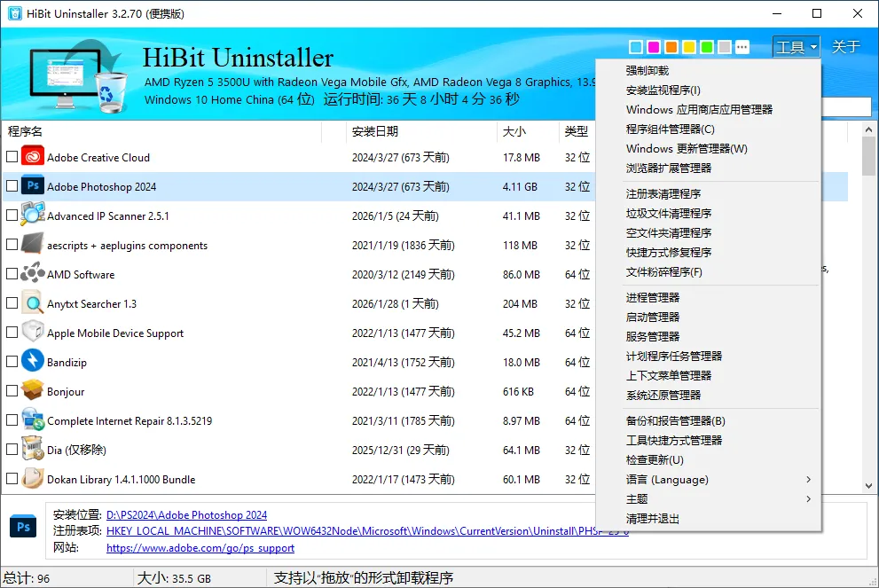Screen dimensions: 879x588
Task: Check the Dokan Library Bundle checkbox
Action: tap(12, 479)
